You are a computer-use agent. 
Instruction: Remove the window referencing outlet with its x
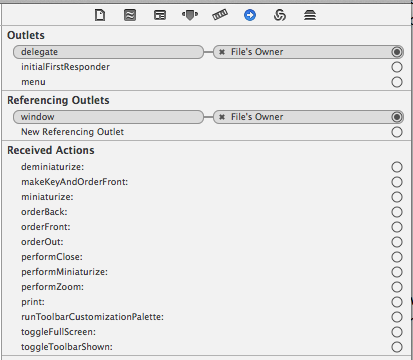[x=222, y=117]
